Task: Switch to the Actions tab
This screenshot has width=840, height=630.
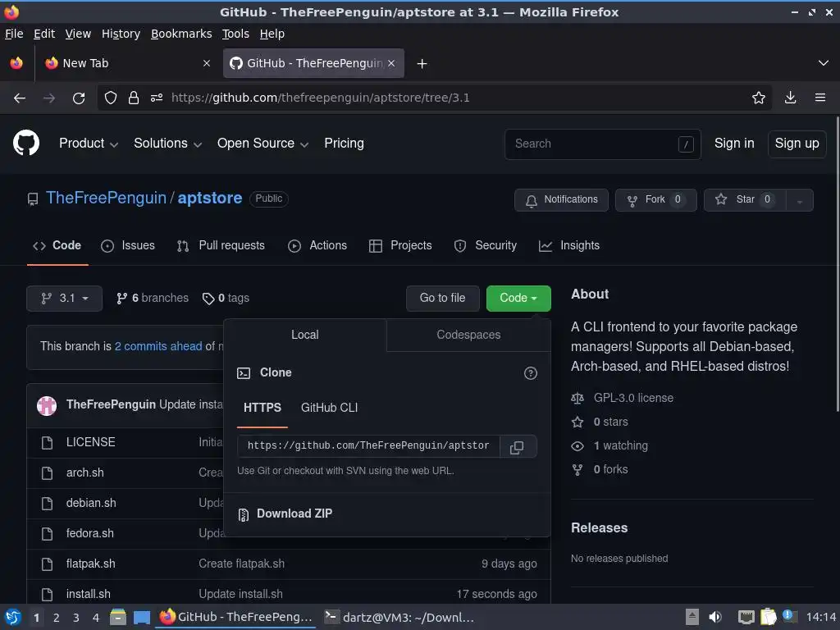Action: coord(317,246)
